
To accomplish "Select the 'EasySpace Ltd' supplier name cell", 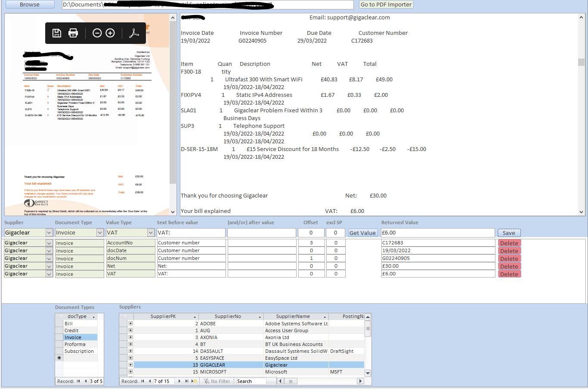I will click(x=296, y=358).
